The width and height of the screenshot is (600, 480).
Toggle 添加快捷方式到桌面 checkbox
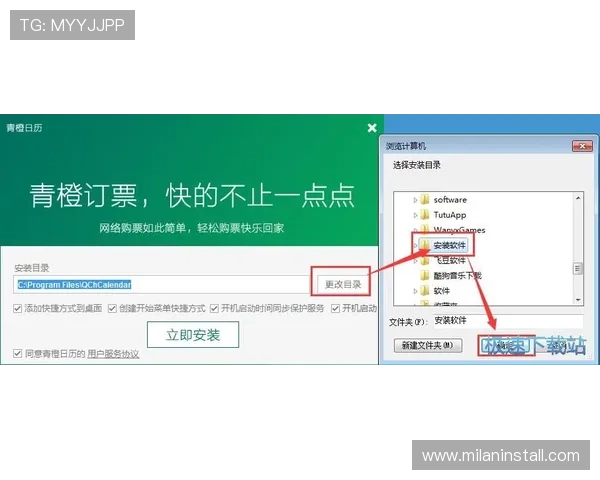point(17,308)
